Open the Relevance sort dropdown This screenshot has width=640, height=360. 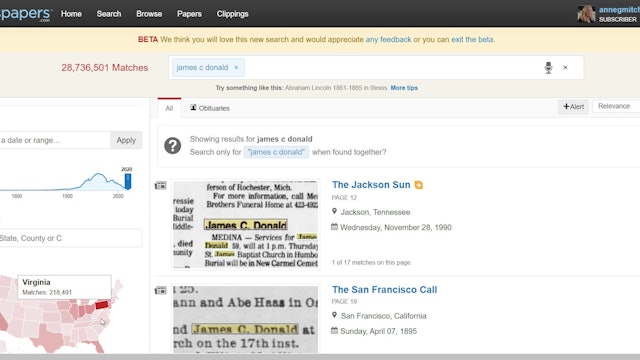[x=616, y=106]
